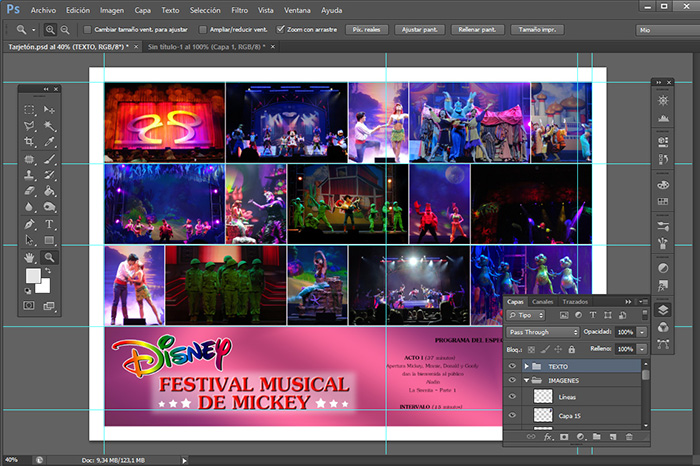Select the History Brush tool

pos(49,175)
